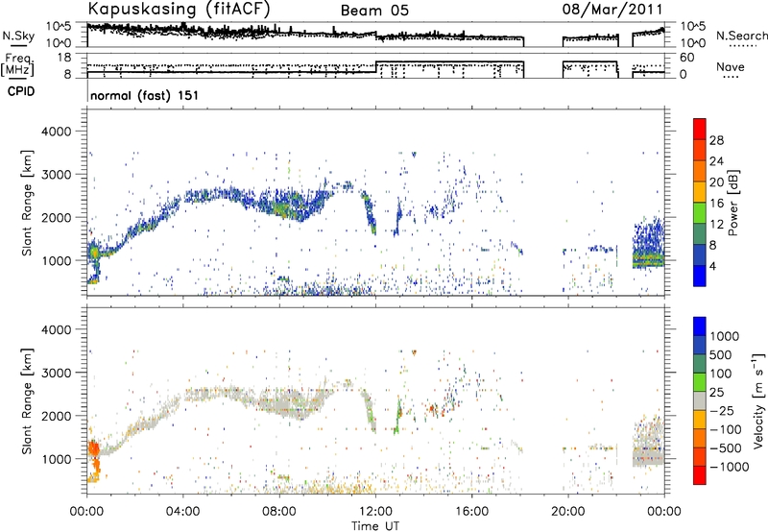Screen dimensions: 768x532
Task: Click the '4000' tick on the power panel
Action: [56, 132]
